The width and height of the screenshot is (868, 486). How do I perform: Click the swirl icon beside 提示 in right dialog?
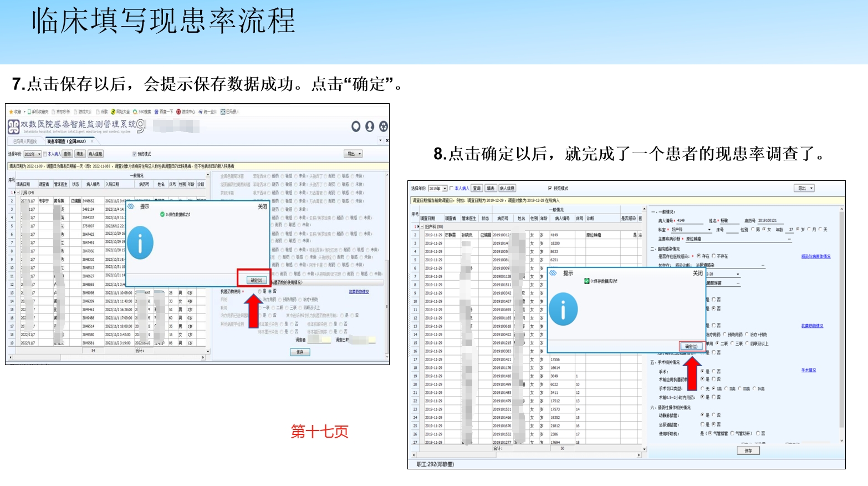553,273
